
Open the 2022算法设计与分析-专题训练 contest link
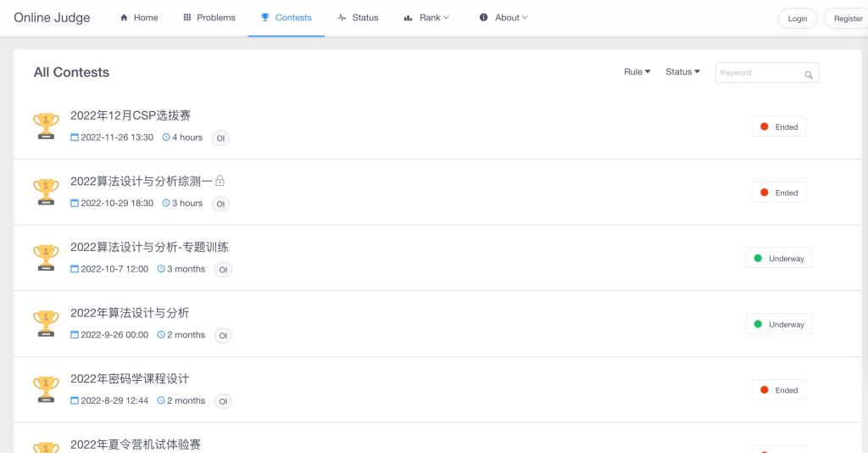149,247
